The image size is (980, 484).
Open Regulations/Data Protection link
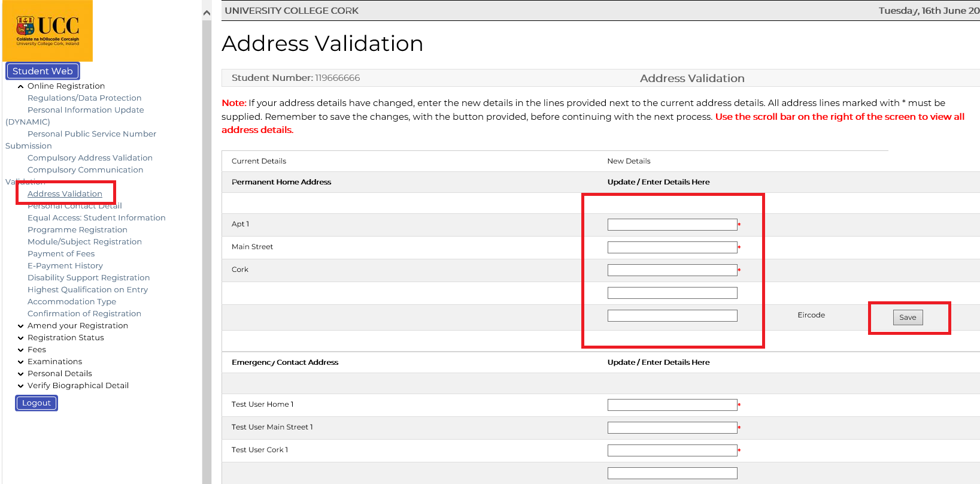(84, 98)
